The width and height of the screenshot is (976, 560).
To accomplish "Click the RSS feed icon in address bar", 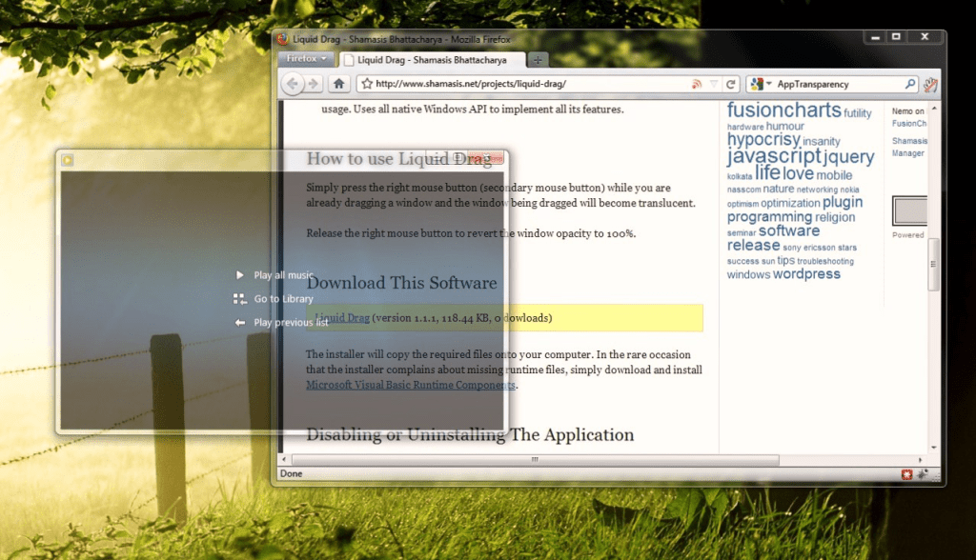I will [x=697, y=84].
